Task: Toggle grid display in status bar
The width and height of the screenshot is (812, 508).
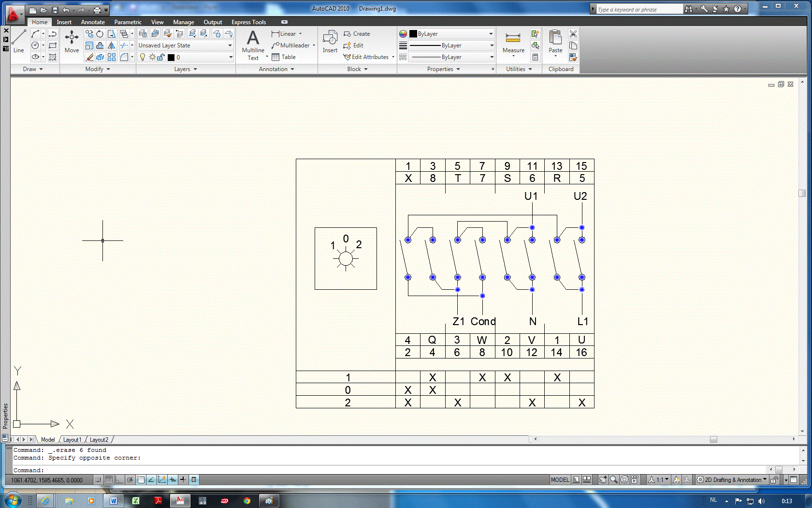Action: (x=109, y=480)
